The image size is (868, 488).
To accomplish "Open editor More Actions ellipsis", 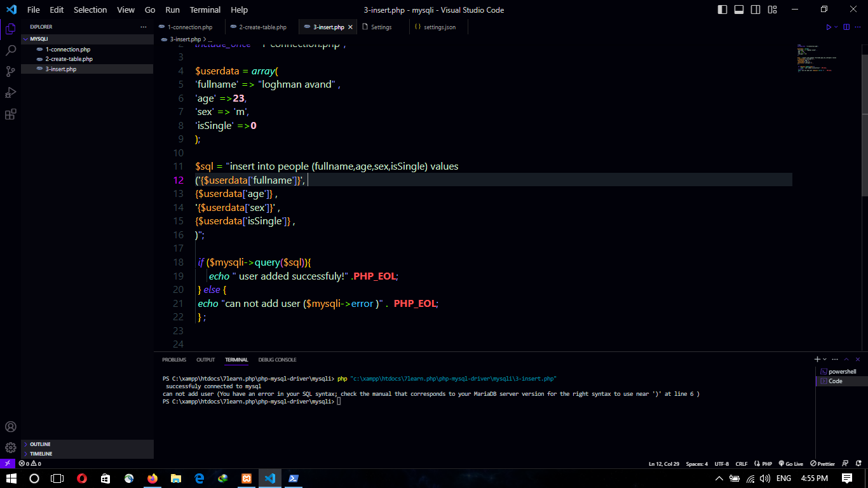I will coord(857,27).
